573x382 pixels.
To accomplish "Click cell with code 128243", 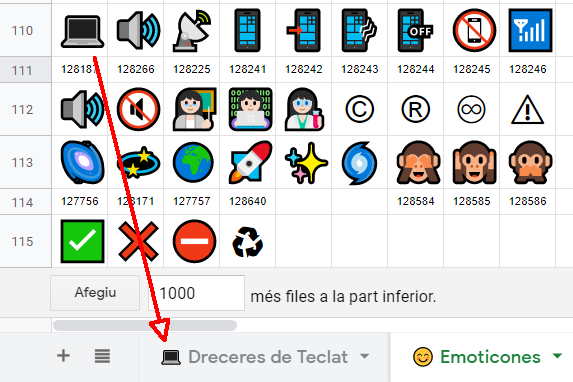I will pos(360,69).
